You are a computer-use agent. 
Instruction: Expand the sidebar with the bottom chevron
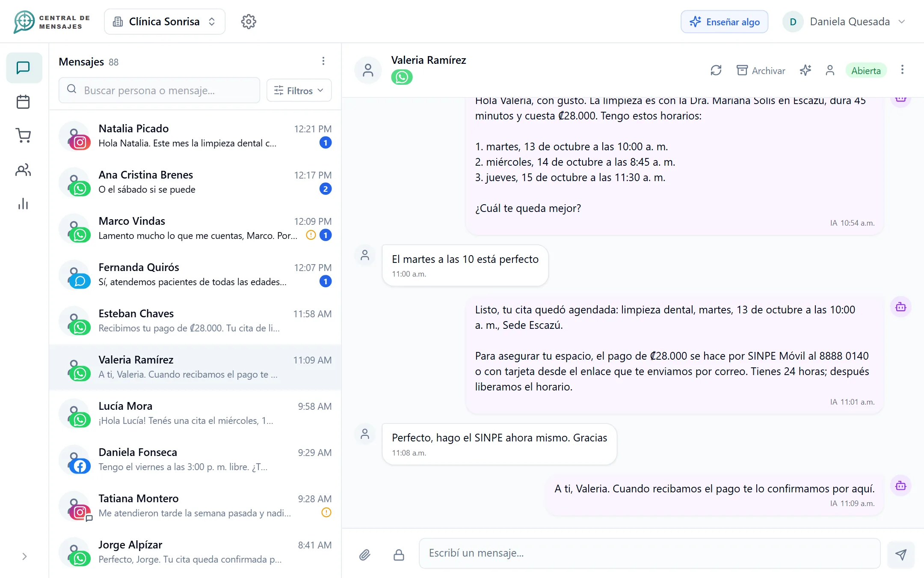(24, 556)
